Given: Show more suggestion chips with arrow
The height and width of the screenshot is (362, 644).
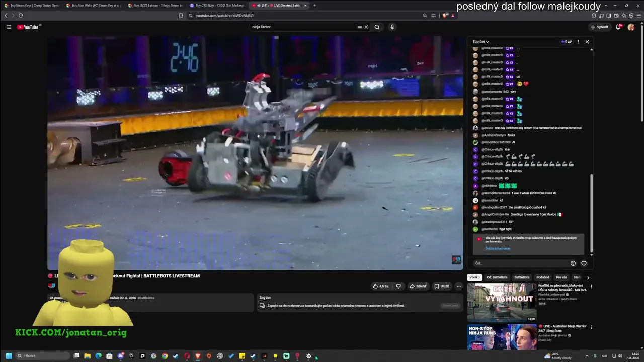Looking at the screenshot, I should (x=588, y=277).
